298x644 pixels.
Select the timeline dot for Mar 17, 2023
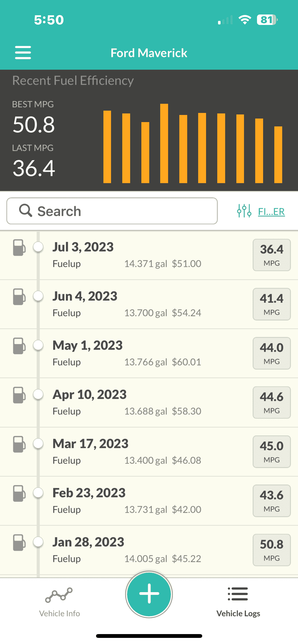coord(38,444)
